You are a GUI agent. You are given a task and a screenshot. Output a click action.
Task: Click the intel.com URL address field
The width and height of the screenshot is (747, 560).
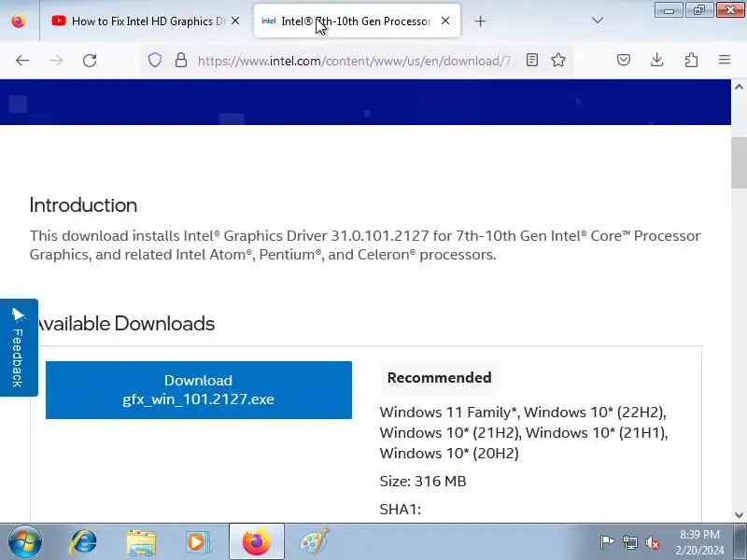tap(354, 61)
